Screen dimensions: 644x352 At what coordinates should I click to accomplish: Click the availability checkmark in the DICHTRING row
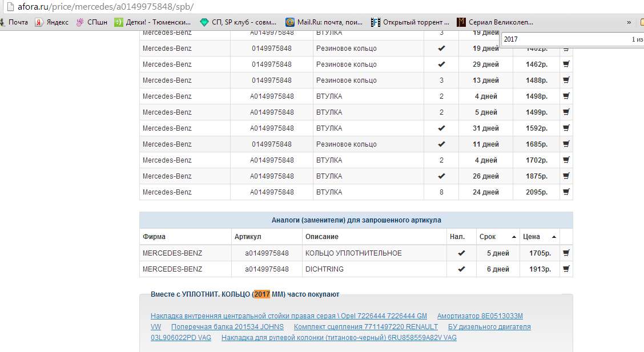(461, 269)
